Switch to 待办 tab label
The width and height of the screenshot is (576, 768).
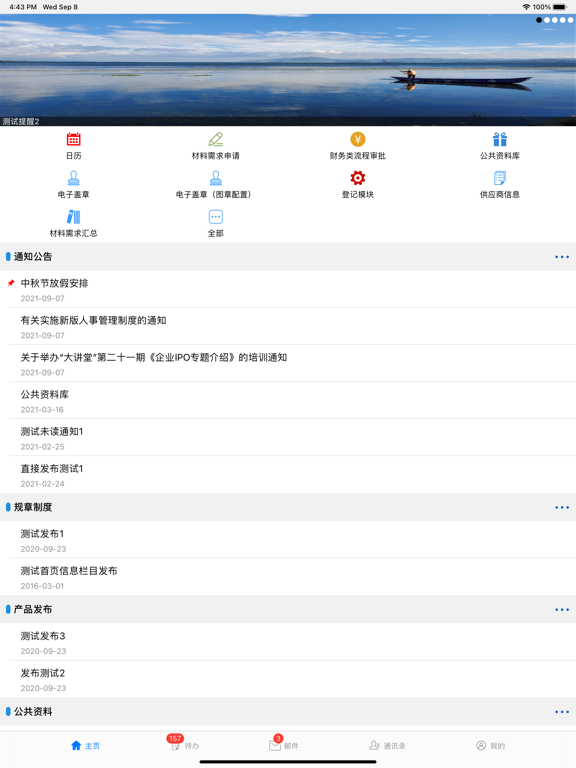(x=192, y=746)
